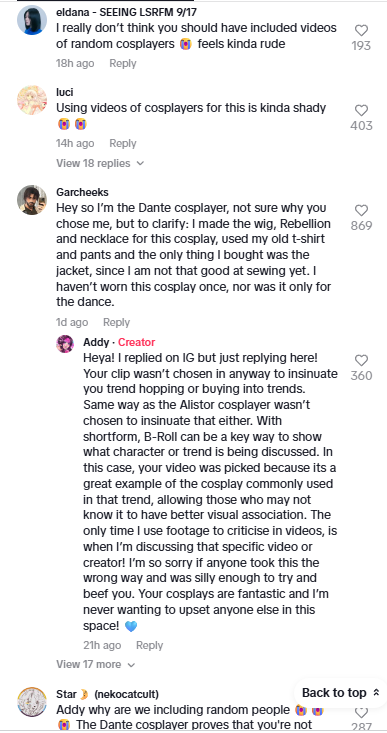Viewport: 387px width, 733px height.
Task: Reply to Addy's creator response
Action: [x=150, y=645]
